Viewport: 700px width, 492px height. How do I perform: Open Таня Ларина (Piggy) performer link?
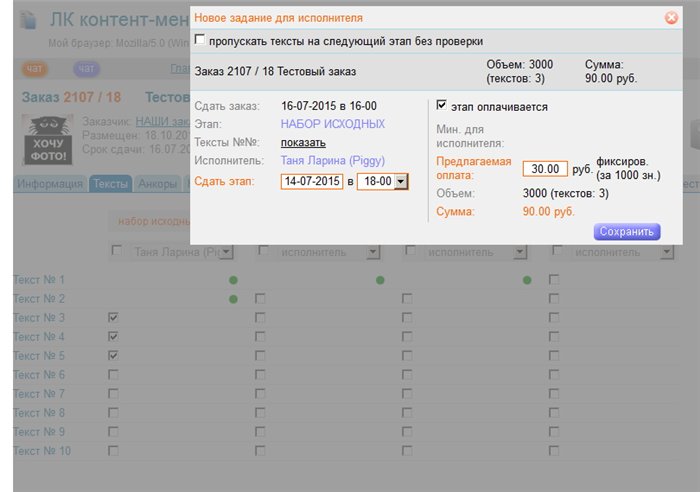pos(333,161)
